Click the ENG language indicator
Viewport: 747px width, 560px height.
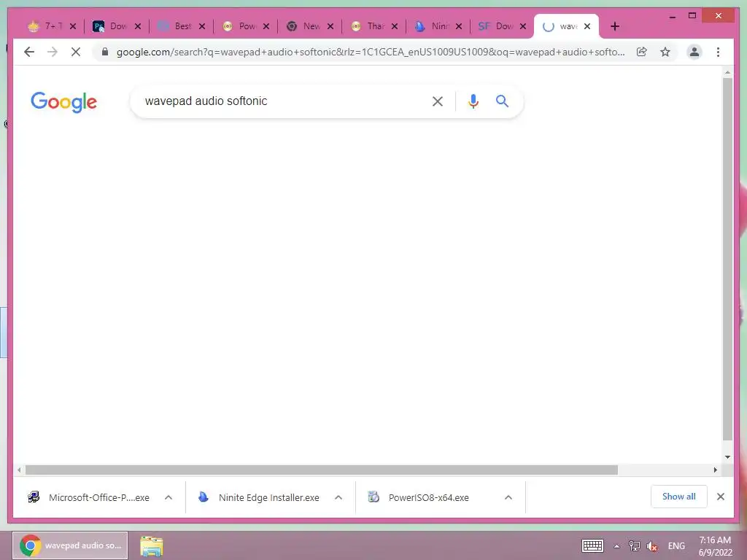676,546
